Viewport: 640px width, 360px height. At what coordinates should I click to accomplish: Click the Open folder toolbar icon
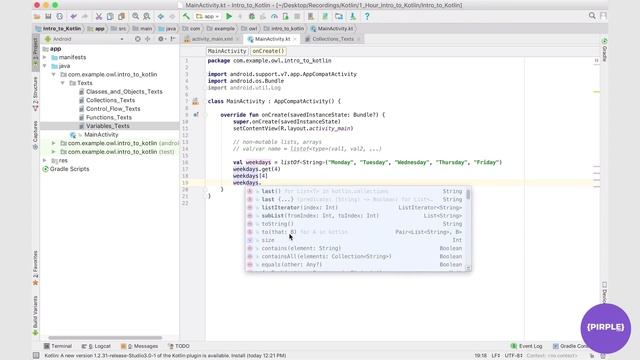pos(37,16)
